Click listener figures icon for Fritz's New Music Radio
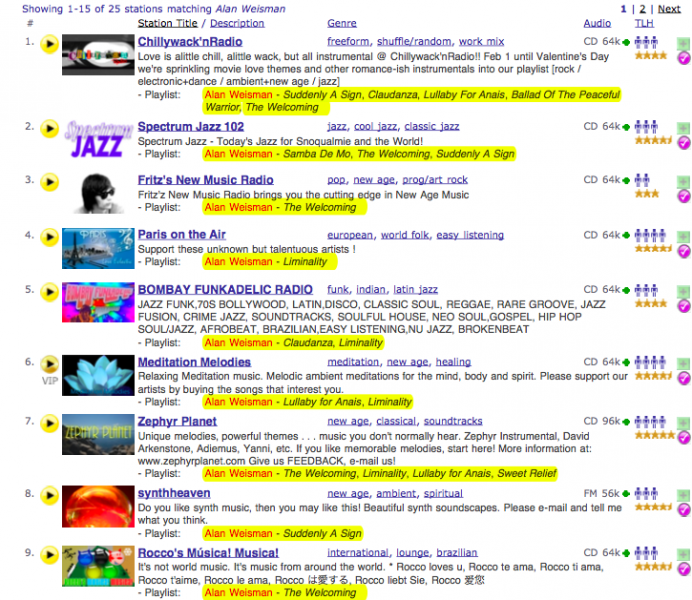 click(646, 180)
